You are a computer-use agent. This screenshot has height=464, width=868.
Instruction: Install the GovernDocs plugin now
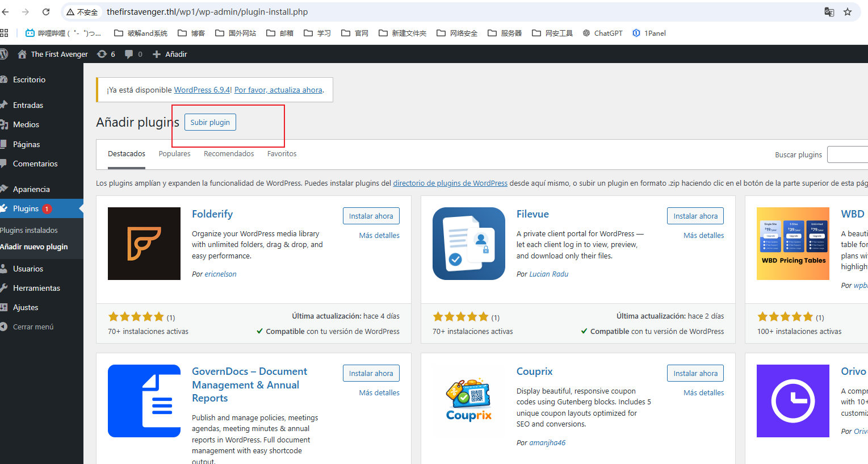[371, 373]
